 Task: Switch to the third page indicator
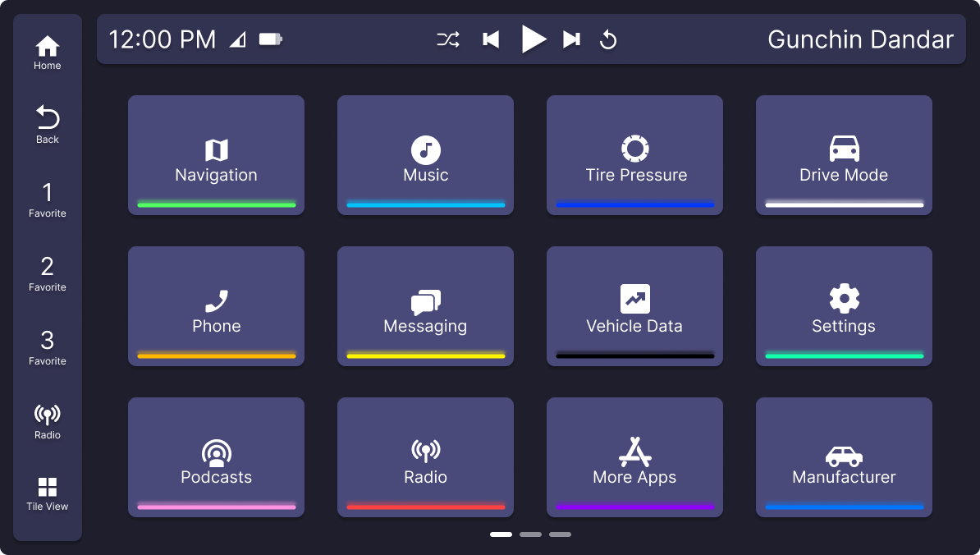(560, 534)
